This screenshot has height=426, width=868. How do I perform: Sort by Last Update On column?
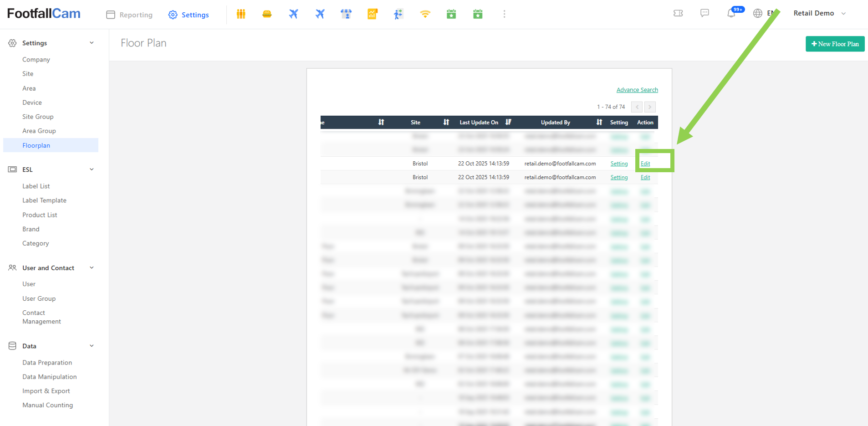pos(508,122)
